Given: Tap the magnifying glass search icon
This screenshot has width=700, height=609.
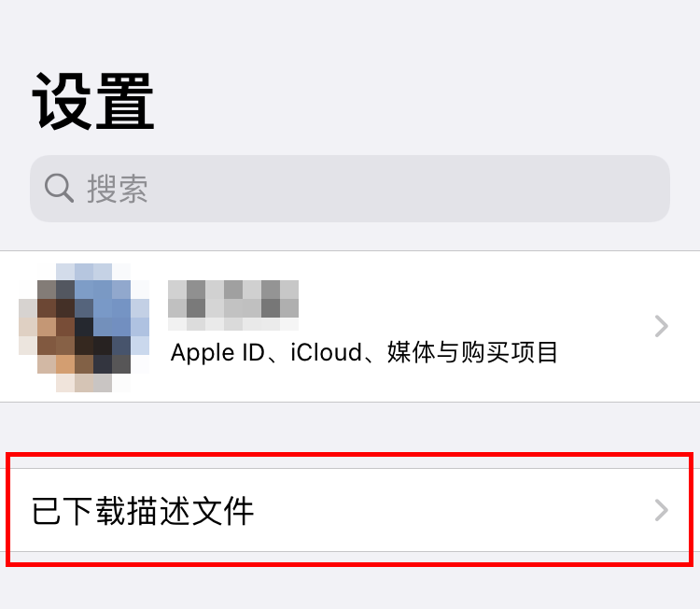Looking at the screenshot, I should coord(59,188).
